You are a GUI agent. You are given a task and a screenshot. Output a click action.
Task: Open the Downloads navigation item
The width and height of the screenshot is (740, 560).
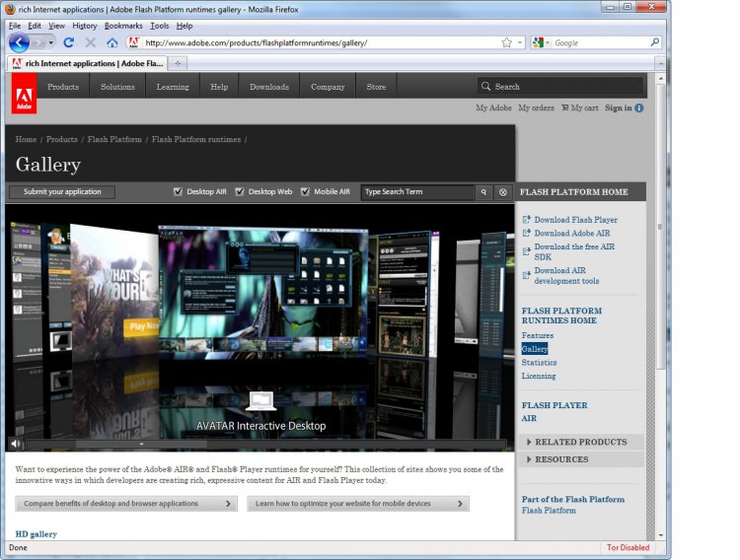point(269,87)
